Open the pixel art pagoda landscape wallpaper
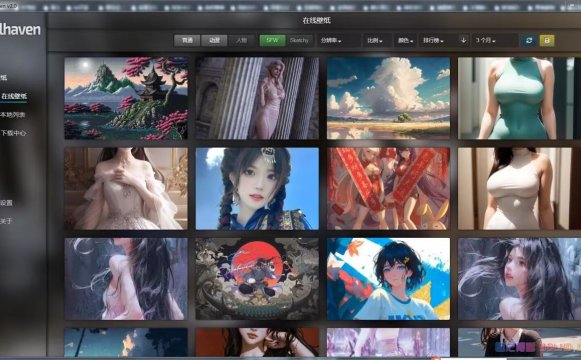This screenshot has width=581, height=360. [x=126, y=98]
